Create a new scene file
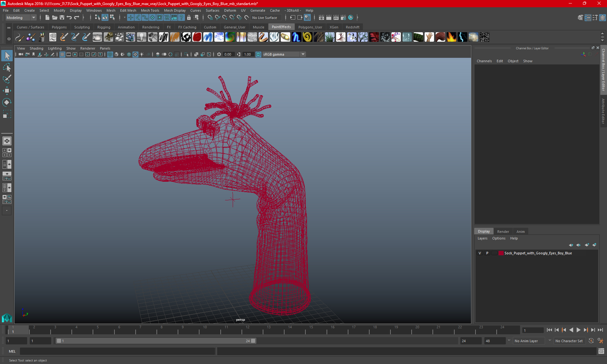 click(47, 18)
